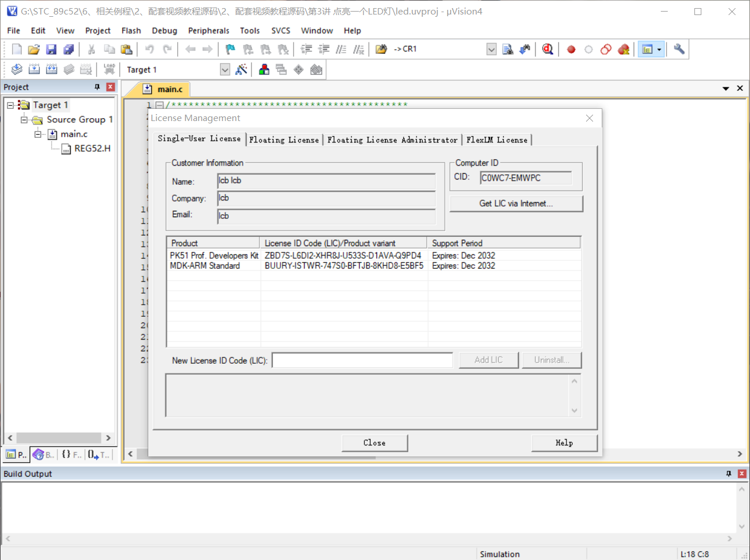The width and height of the screenshot is (750, 560).
Task: Click the Translate file icon
Action: coord(17,69)
